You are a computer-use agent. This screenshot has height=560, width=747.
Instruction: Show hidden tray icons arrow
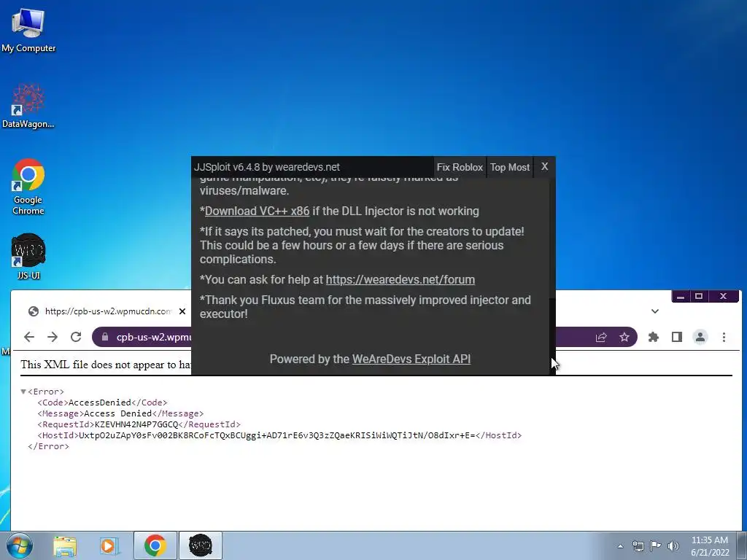[620, 546]
